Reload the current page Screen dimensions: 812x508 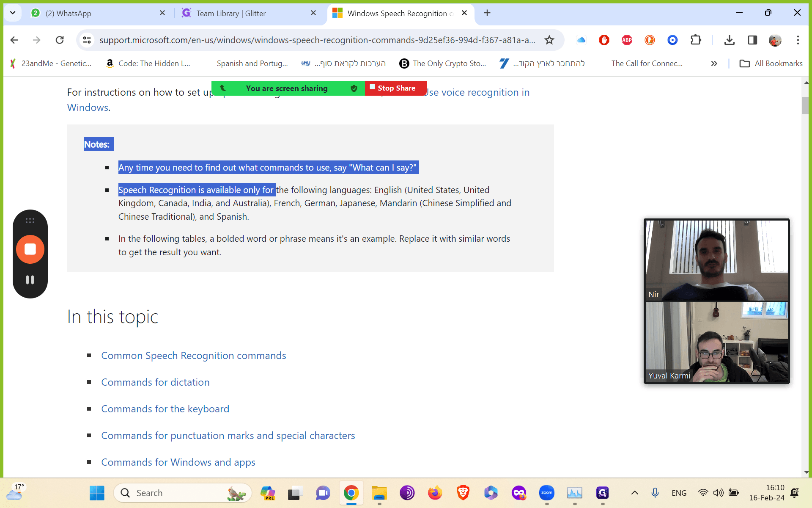tap(60, 40)
